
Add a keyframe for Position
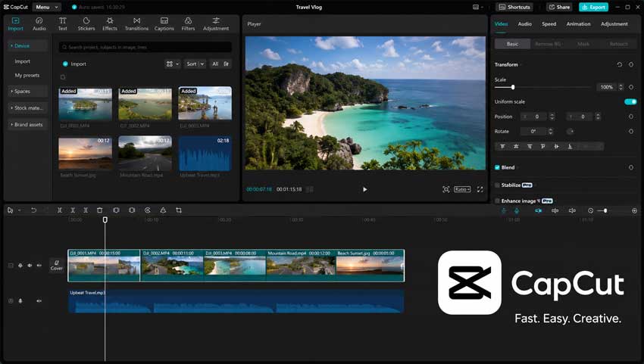631,117
